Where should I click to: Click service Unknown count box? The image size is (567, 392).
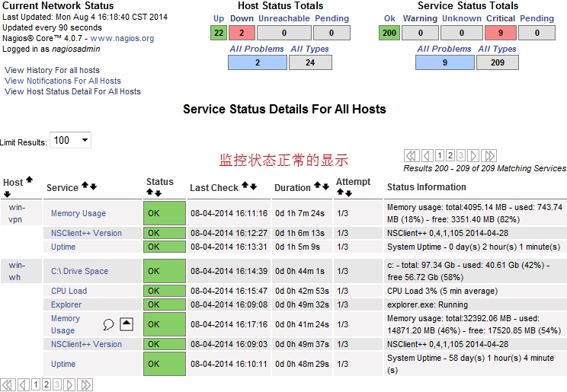[x=462, y=33]
